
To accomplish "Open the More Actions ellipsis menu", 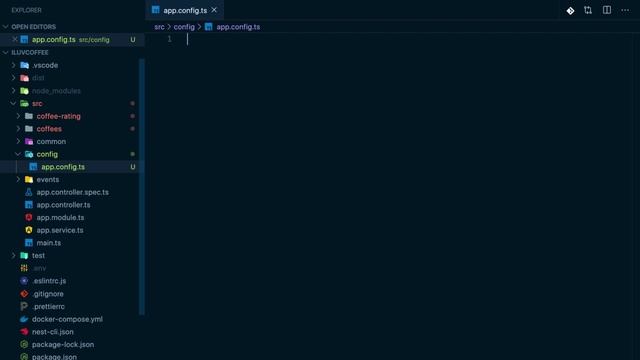I will [x=625, y=10].
